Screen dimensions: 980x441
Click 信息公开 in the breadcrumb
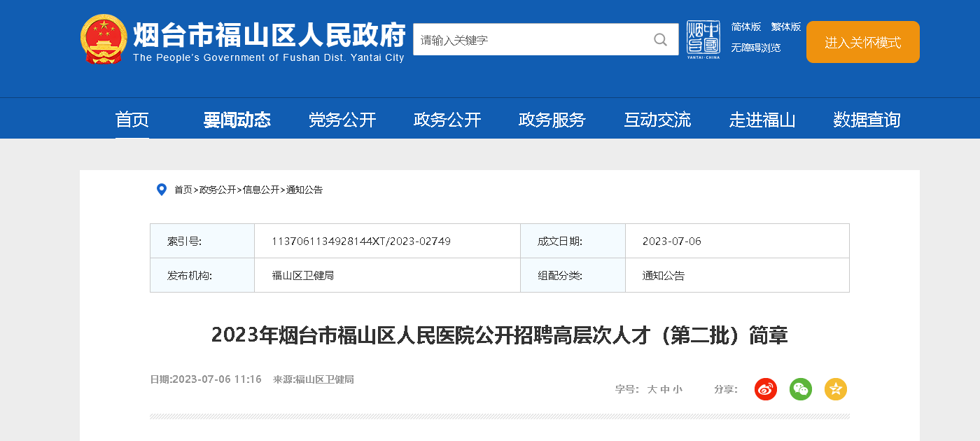tap(261, 190)
